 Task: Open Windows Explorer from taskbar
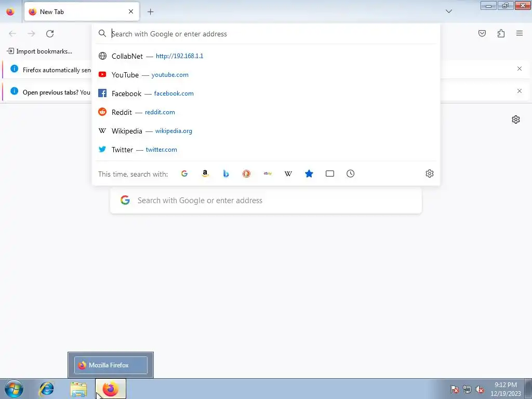78,389
